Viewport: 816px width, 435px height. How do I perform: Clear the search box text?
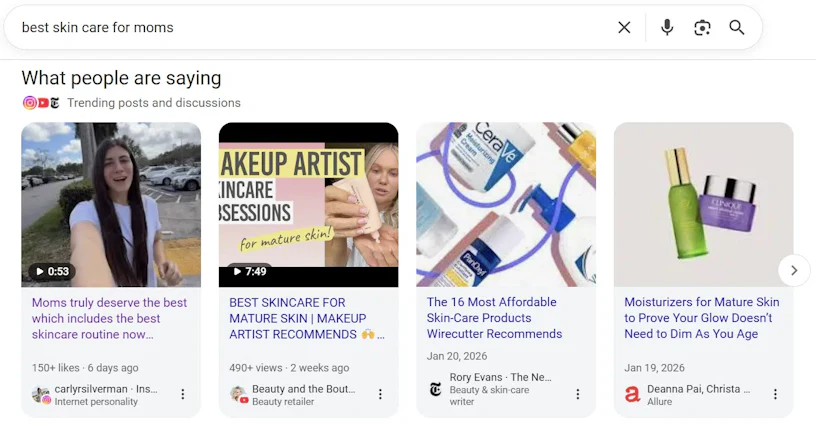pyautogui.click(x=624, y=28)
